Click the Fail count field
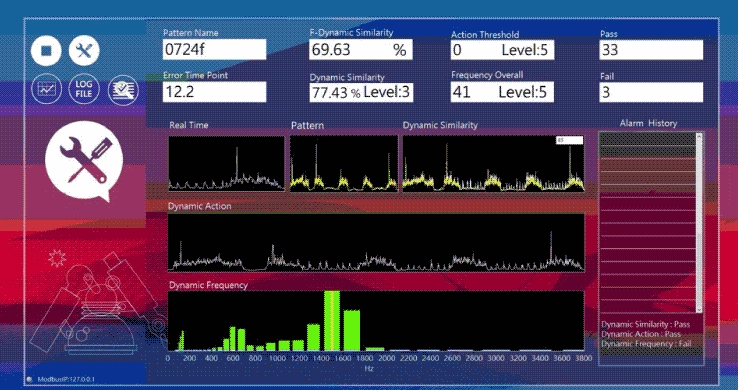Image resolution: width=738 pixels, height=390 pixels. pyautogui.click(x=651, y=92)
